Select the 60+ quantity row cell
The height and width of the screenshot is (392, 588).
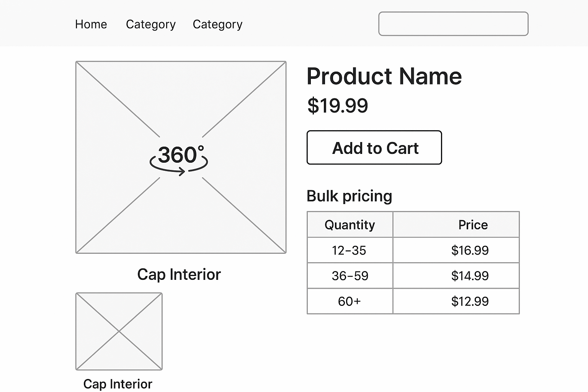point(349,301)
